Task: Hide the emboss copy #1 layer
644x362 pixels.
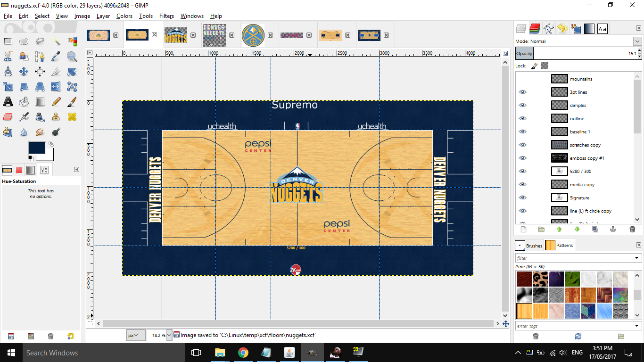Action: [522, 158]
